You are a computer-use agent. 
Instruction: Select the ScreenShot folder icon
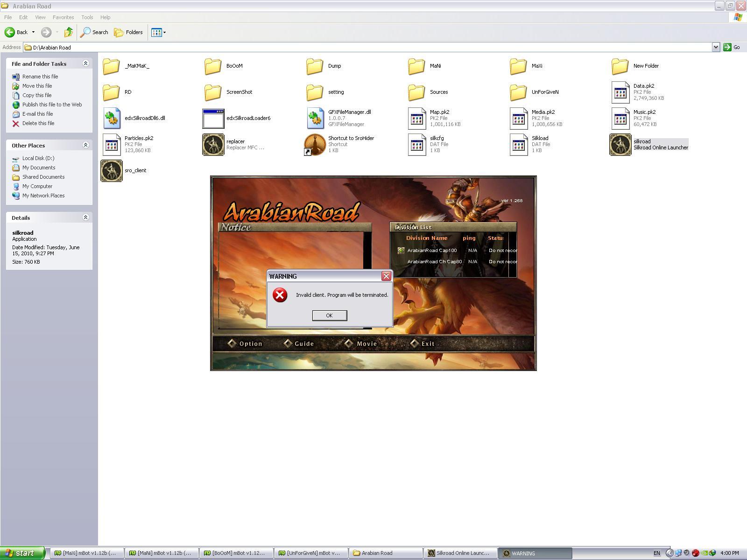pos(213,92)
